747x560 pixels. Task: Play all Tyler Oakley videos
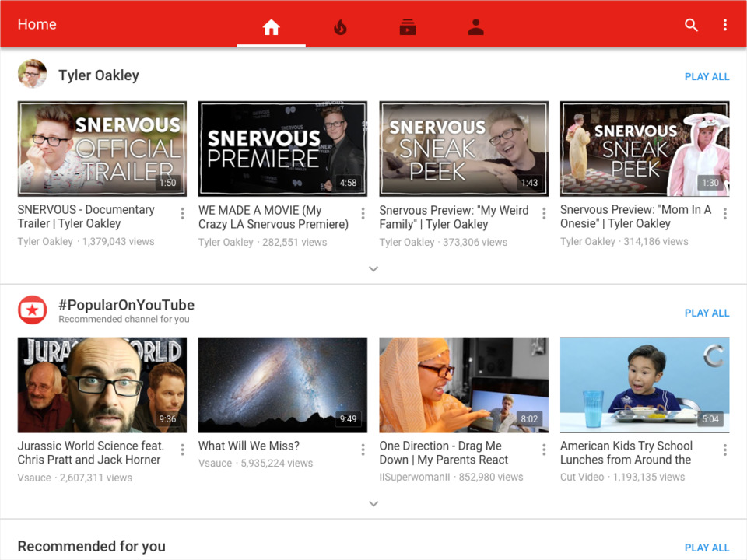pos(707,77)
